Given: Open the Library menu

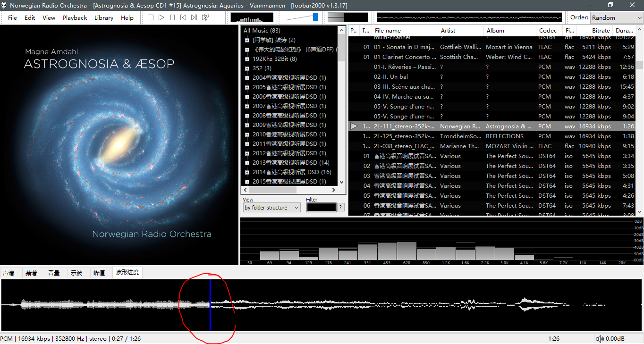Looking at the screenshot, I should point(103,17).
